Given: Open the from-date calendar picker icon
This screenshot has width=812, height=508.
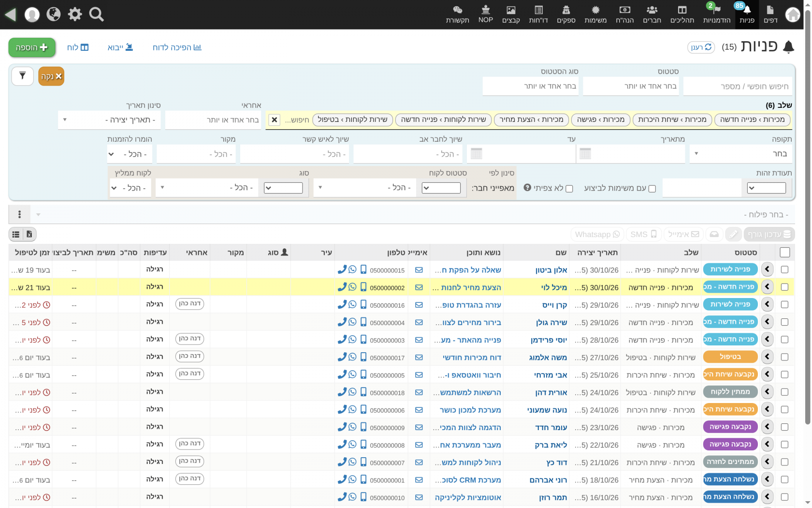Looking at the screenshot, I should [x=585, y=154].
